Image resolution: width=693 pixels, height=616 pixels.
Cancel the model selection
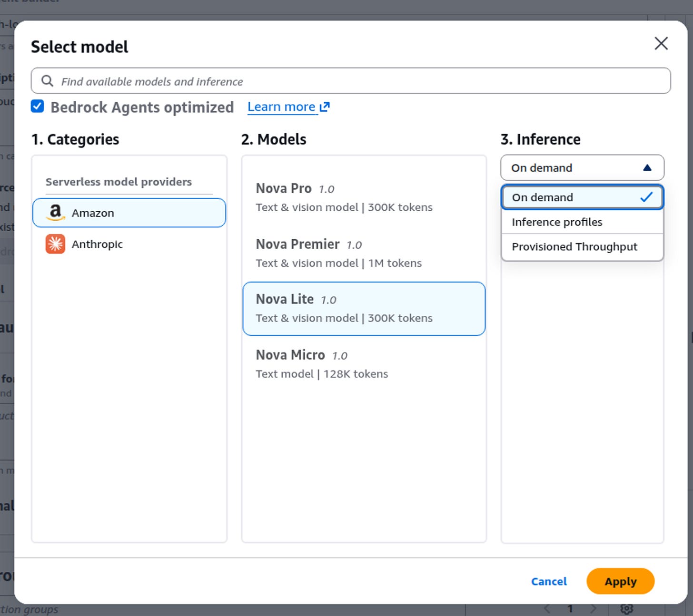(x=549, y=581)
